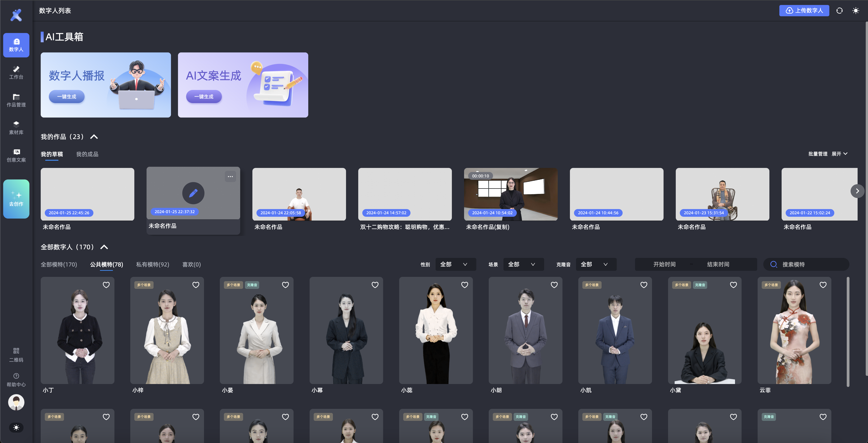Screen dimensions: 868x443
Task: Click 一键生成 on 数字人播报 card
Action: point(67,97)
